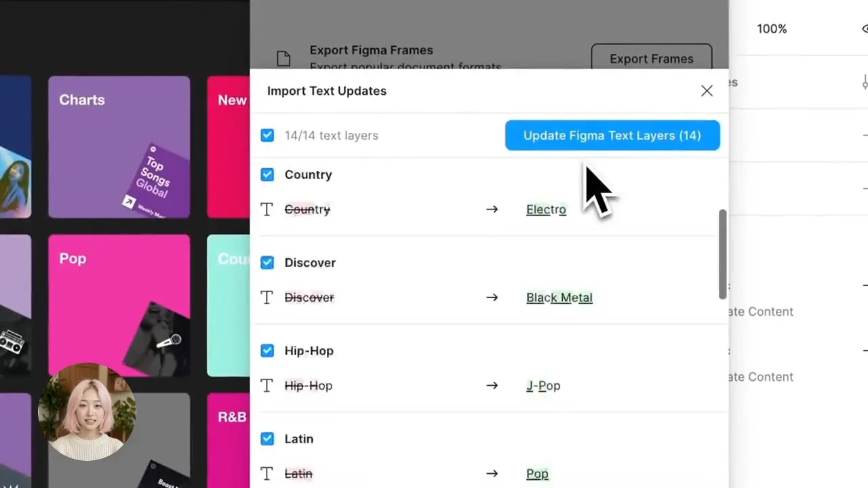Click the text layer icon beside "Hip-Hop"
Screen dimensions: 868x488
[266, 386]
